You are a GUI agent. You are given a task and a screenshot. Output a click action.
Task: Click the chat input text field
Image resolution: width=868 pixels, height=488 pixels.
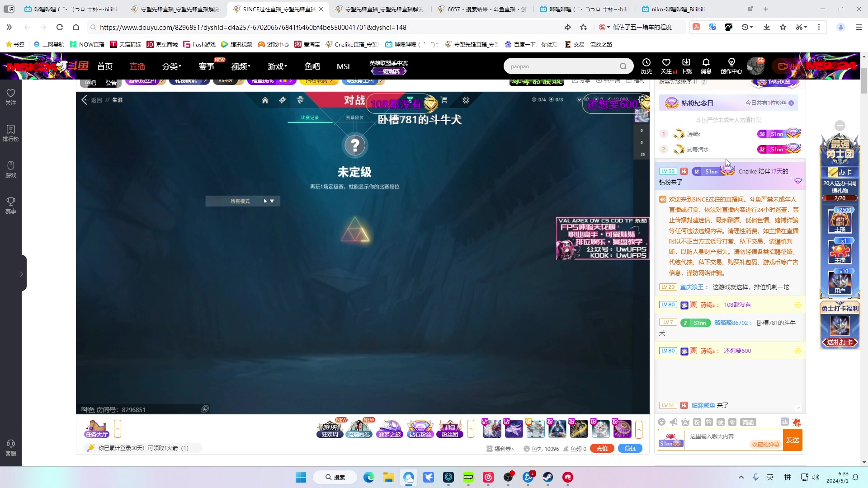tap(719, 436)
